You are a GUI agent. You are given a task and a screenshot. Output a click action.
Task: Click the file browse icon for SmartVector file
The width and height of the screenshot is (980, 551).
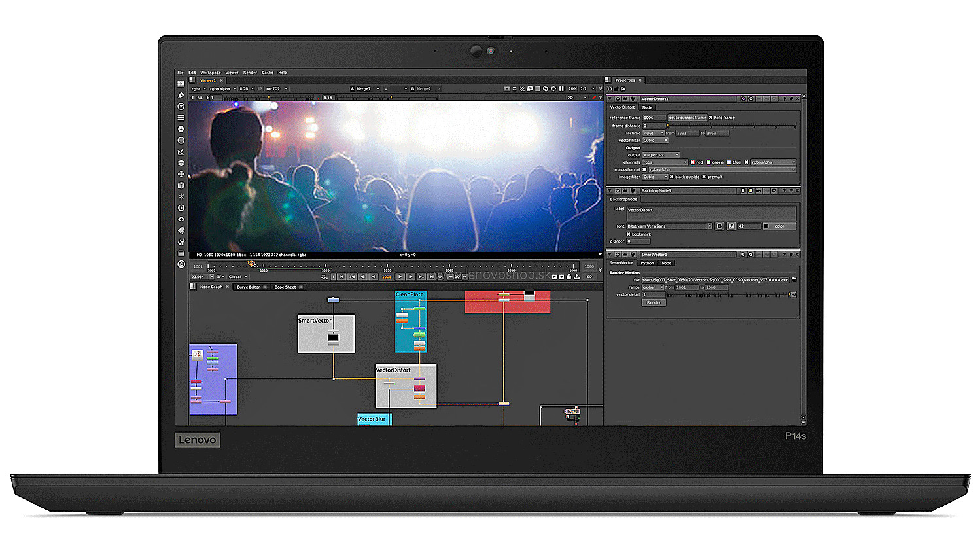pos(794,280)
